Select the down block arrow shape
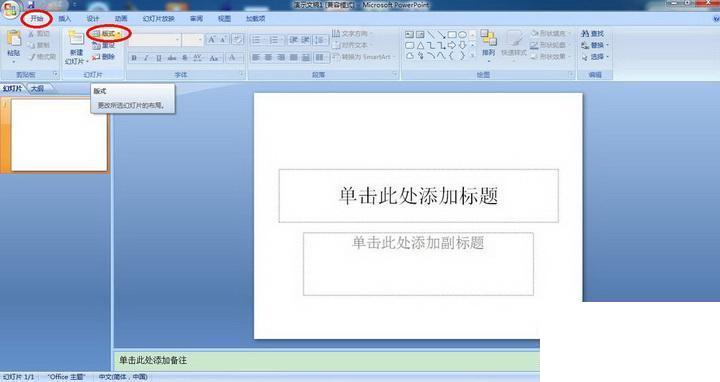This screenshot has height=382, width=720. 462,45
